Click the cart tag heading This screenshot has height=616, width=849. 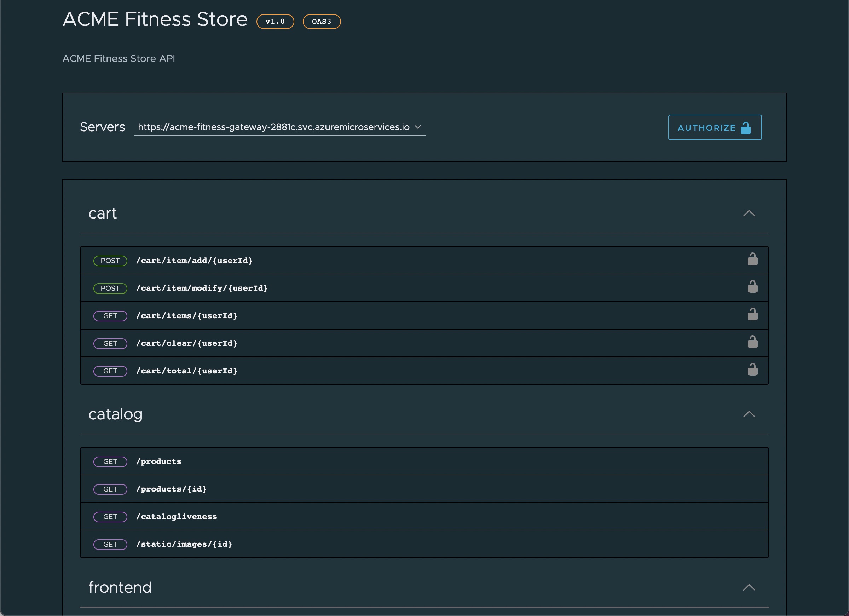[x=103, y=213]
